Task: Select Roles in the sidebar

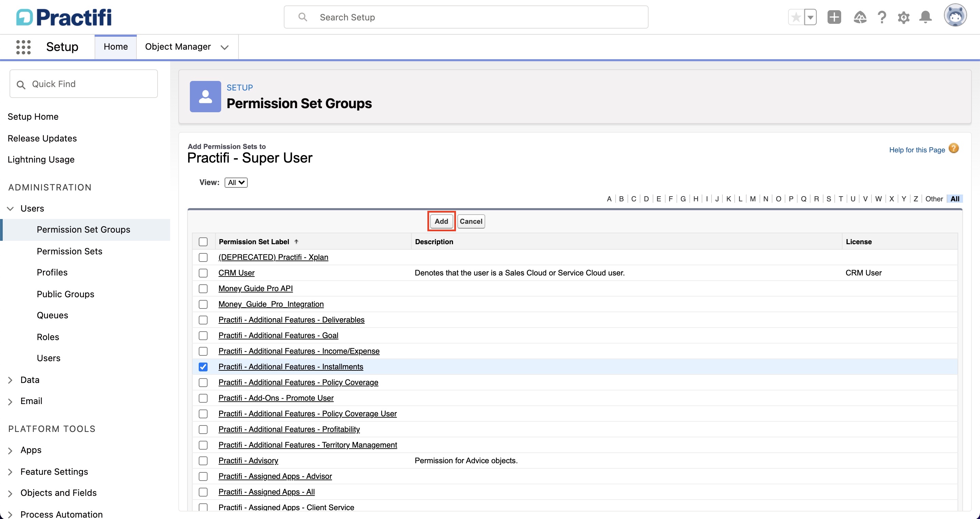Action: click(x=48, y=337)
